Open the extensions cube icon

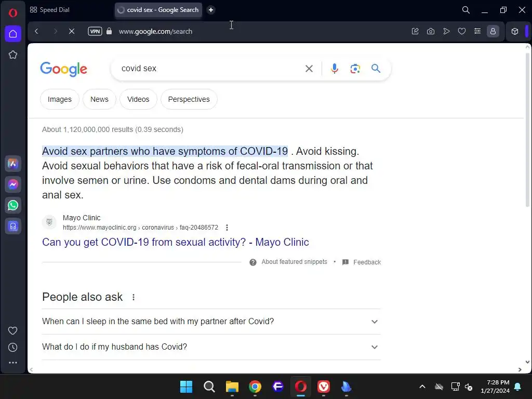tap(515, 31)
